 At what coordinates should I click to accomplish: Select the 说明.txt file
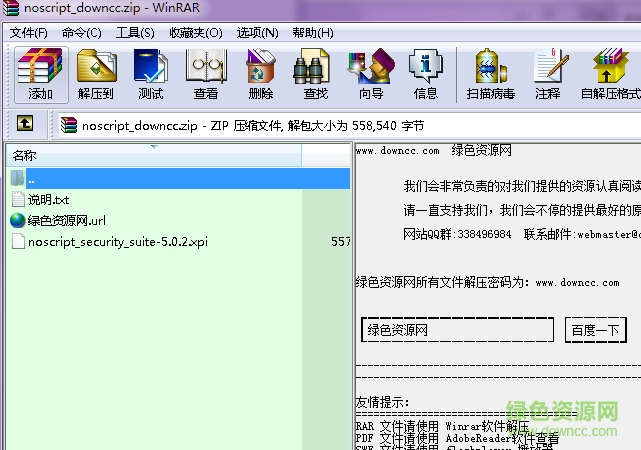(48, 199)
